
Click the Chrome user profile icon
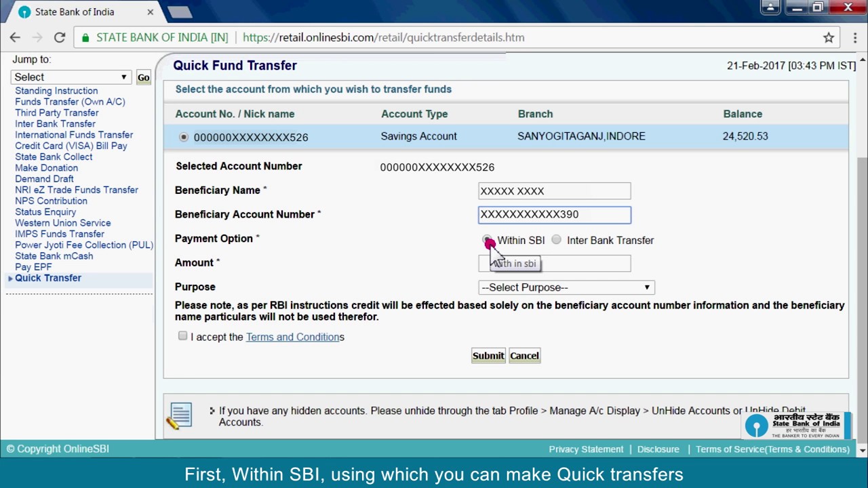coord(770,7)
